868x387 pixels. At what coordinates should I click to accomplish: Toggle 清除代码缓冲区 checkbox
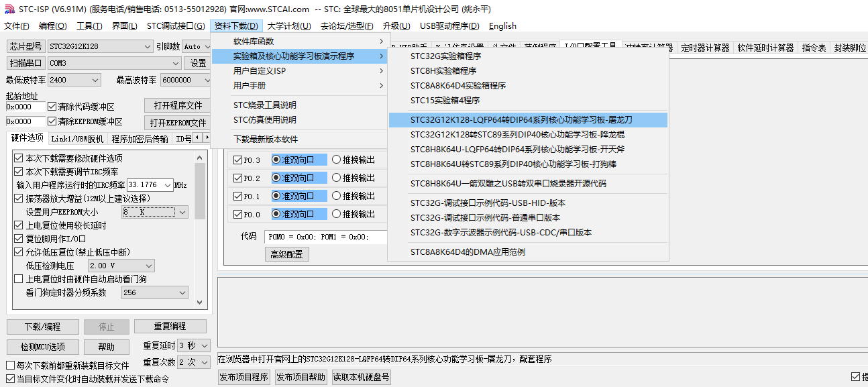(52, 107)
